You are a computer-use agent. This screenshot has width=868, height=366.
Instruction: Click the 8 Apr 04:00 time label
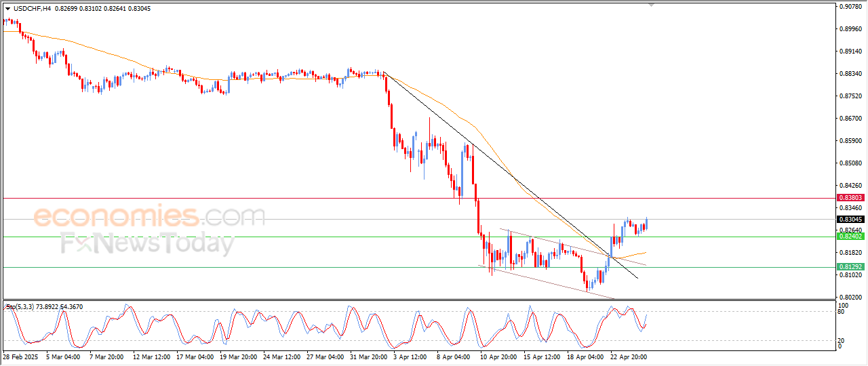click(x=455, y=357)
